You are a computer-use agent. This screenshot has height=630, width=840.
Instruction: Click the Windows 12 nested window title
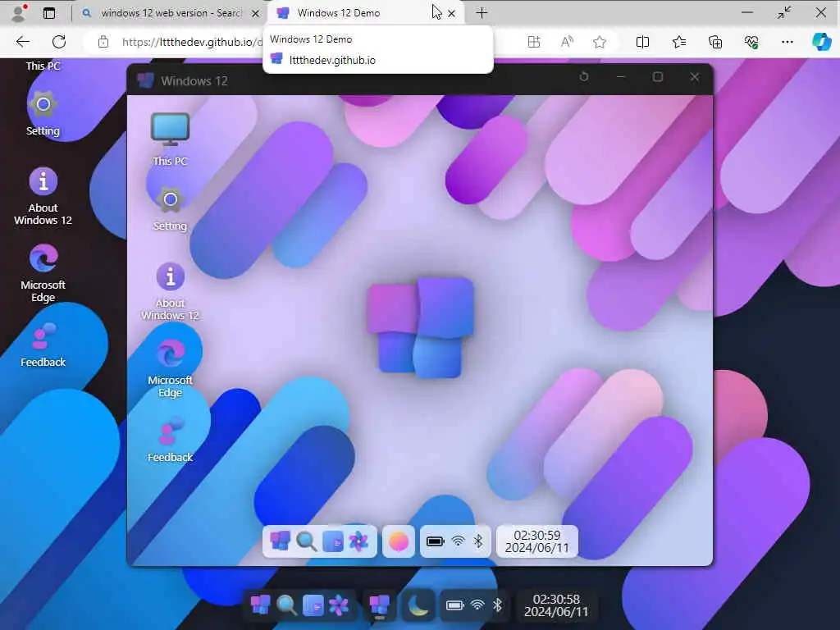(x=194, y=81)
